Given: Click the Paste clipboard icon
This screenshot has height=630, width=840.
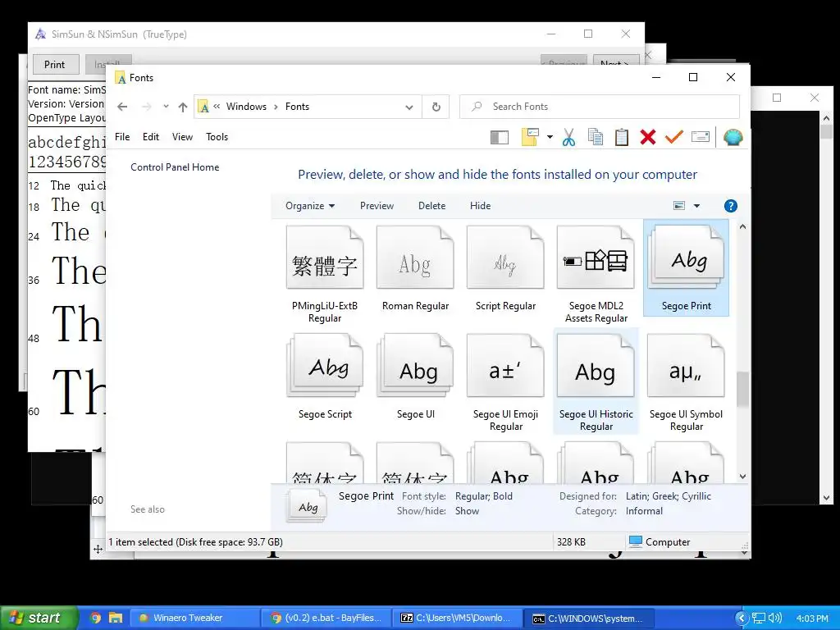Looking at the screenshot, I should click(622, 137).
